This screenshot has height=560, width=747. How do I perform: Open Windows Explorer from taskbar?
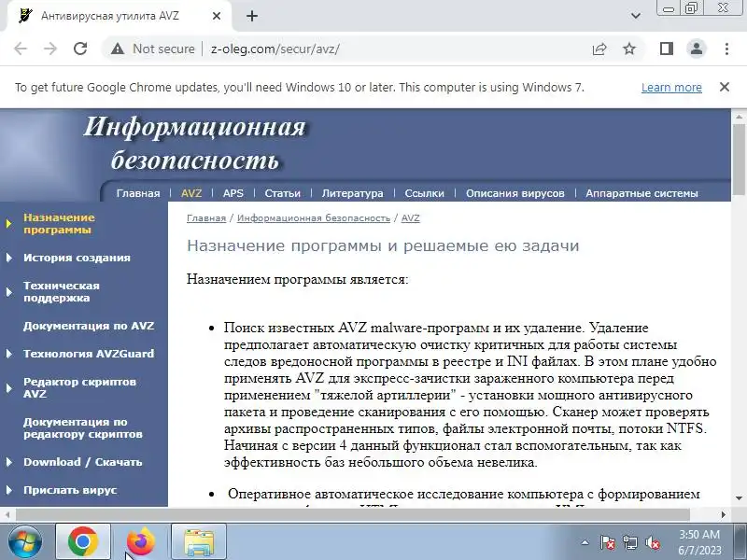199,541
